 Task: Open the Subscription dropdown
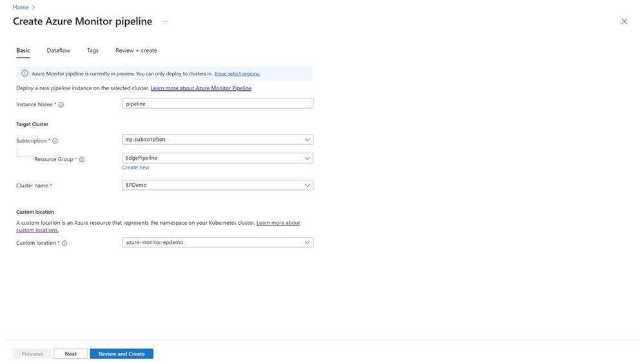click(218, 140)
